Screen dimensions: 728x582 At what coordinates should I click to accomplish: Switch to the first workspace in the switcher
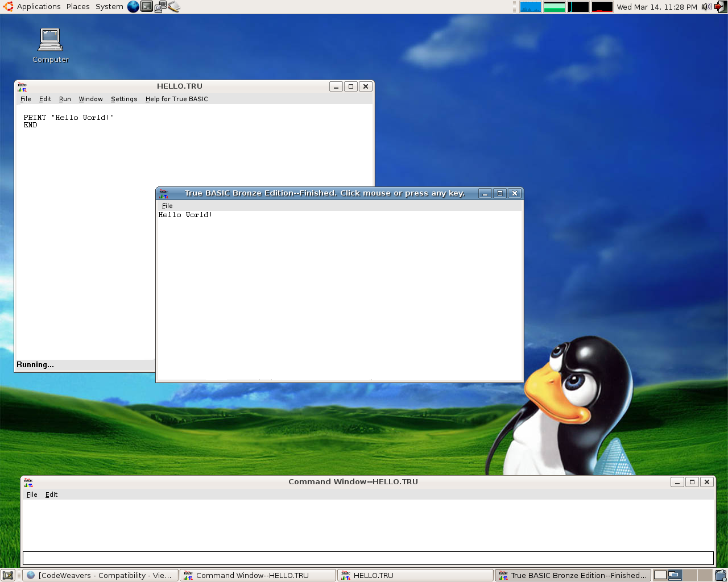coord(661,575)
